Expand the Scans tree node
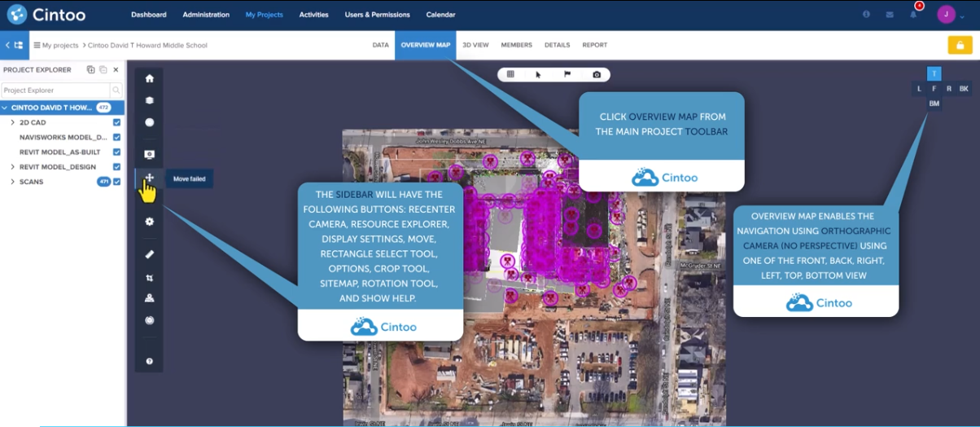The height and width of the screenshot is (427, 980). click(x=12, y=182)
